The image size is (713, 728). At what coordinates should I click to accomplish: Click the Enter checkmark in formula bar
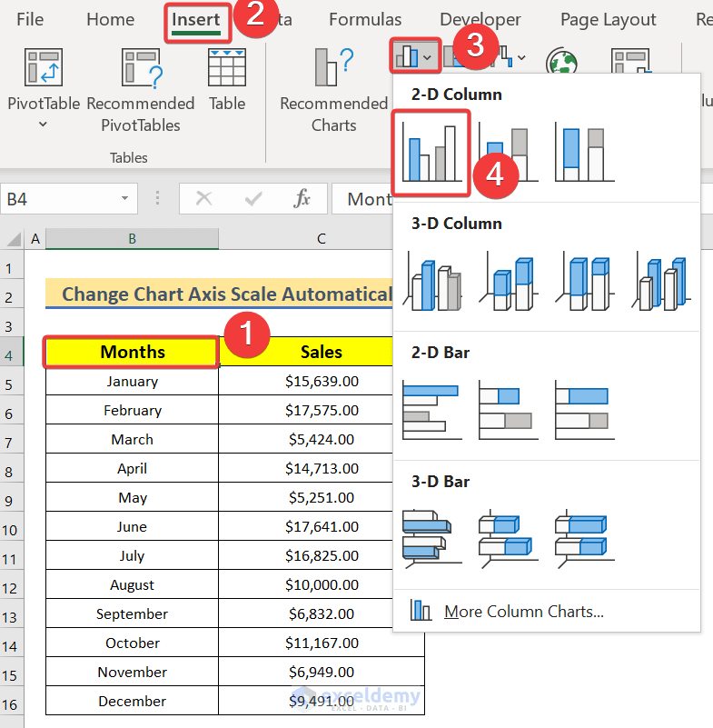coord(253,199)
